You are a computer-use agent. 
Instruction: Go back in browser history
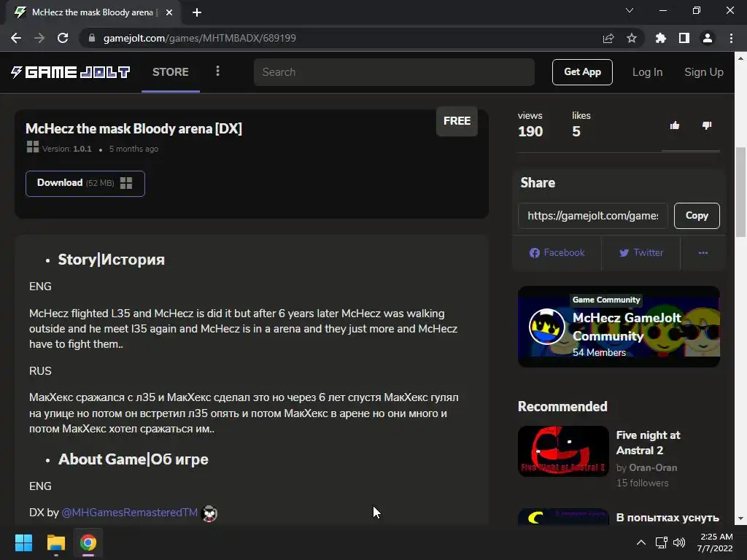point(16,38)
